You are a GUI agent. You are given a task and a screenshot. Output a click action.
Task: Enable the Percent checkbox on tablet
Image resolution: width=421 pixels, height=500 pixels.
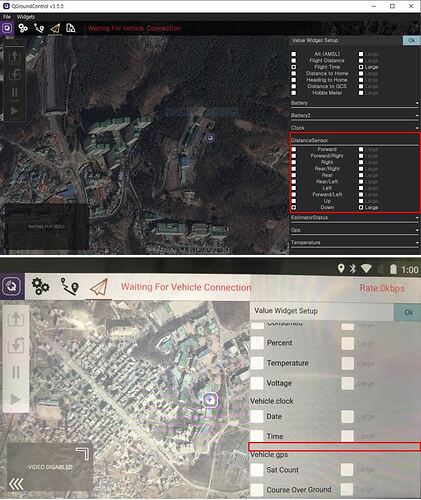pyautogui.click(x=257, y=343)
